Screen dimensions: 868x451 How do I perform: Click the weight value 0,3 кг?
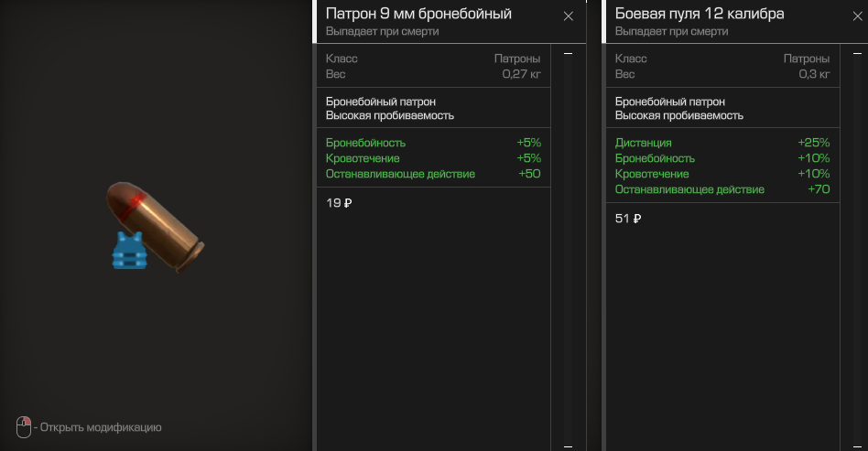(814, 74)
